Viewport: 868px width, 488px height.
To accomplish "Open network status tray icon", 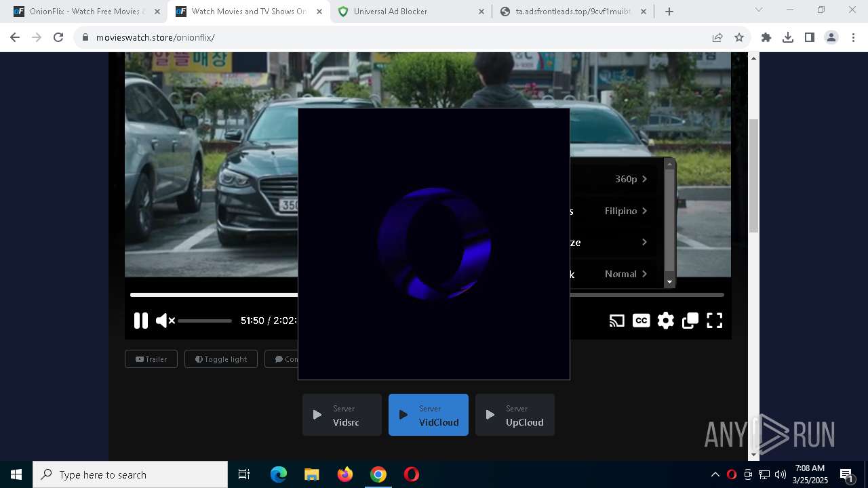I will (x=764, y=474).
